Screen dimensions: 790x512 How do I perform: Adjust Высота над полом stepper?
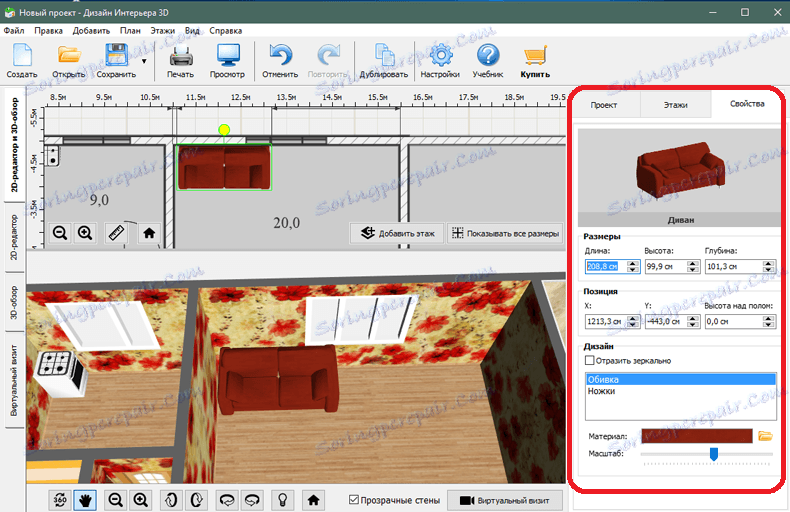pos(768,321)
